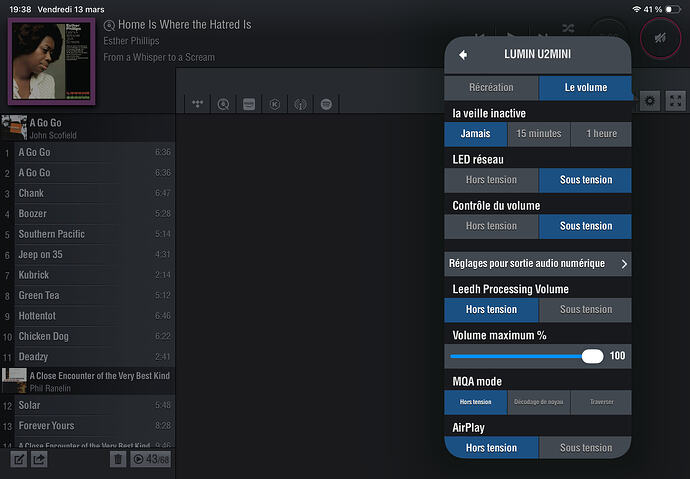Image resolution: width=690 pixels, height=479 pixels.
Task: Select the Le volume tab
Action: click(x=585, y=88)
